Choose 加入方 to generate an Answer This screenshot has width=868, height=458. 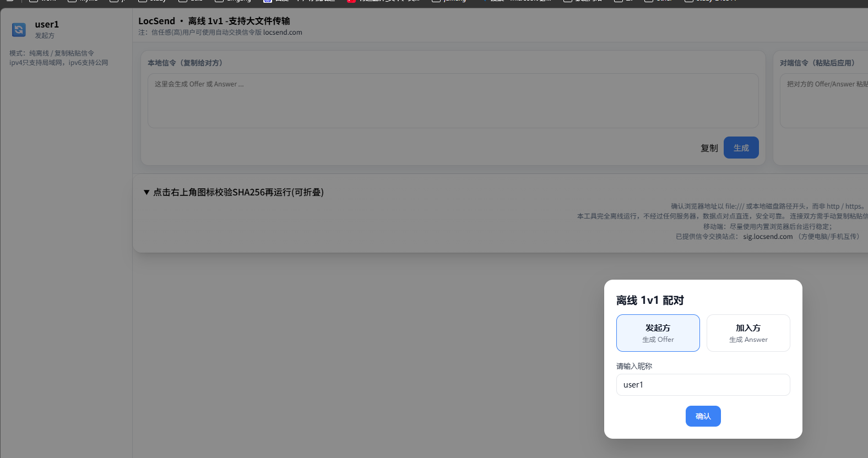(748, 333)
